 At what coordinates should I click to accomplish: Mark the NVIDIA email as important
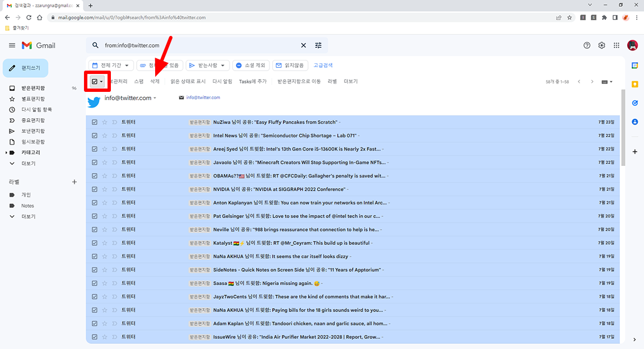[x=115, y=189]
